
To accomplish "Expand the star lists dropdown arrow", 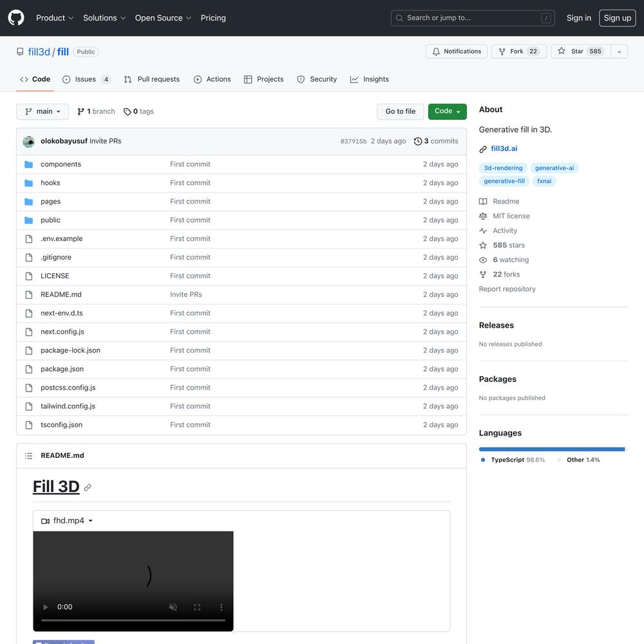I will [619, 52].
